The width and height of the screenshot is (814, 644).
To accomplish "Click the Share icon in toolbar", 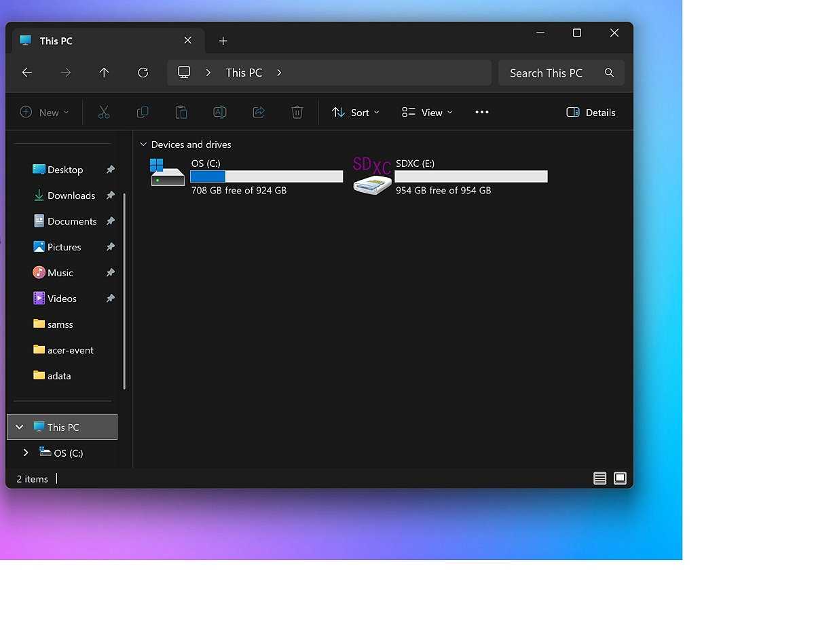I will click(x=259, y=113).
